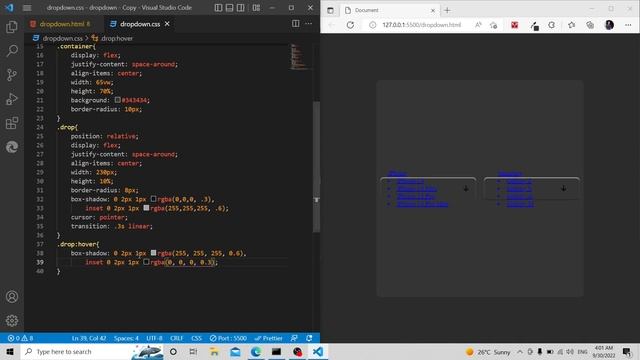Image resolution: width=640 pixels, height=360 pixels.
Task: Open the VS Code hamburger menu
Action: click(x=27, y=8)
